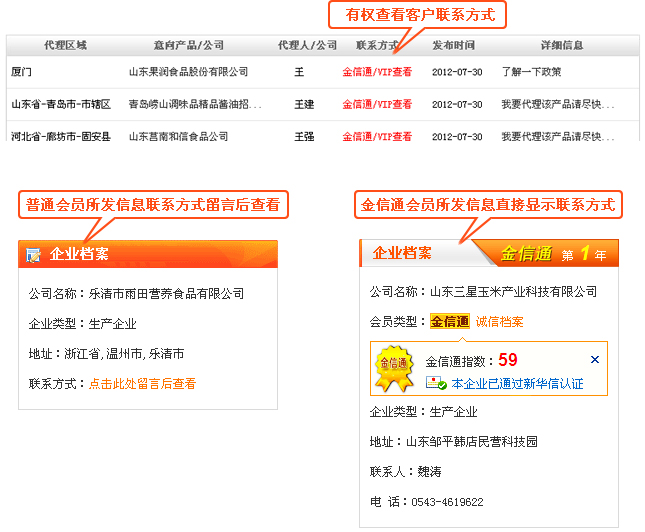This screenshot has width=645, height=532.
Task: Click company name 乐清市雨田营养食品有限公司
Action: click(x=166, y=294)
